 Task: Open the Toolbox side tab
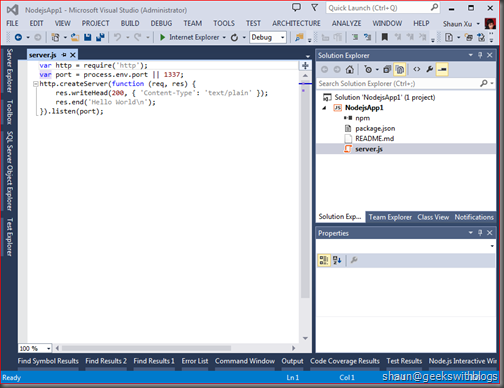click(x=9, y=112)
